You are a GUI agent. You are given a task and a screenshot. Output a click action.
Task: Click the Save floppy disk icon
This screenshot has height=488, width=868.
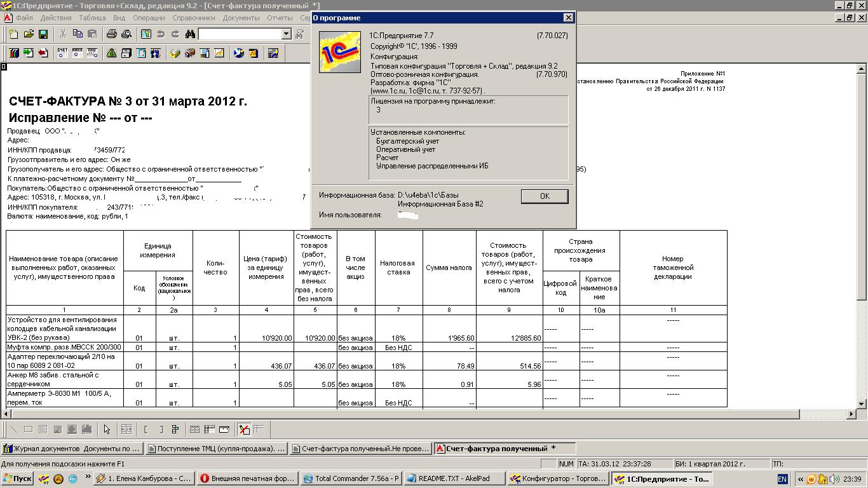point(43,34)
